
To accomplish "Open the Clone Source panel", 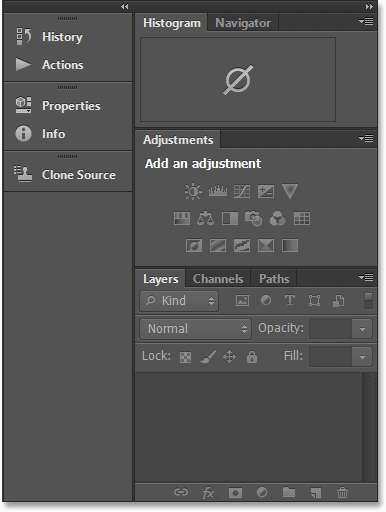I will (x=78, y=175).
